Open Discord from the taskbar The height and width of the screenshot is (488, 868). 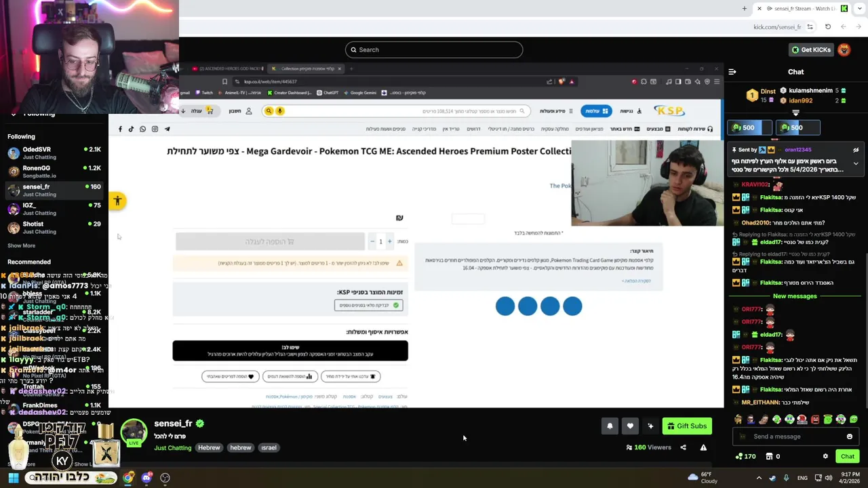146,478
